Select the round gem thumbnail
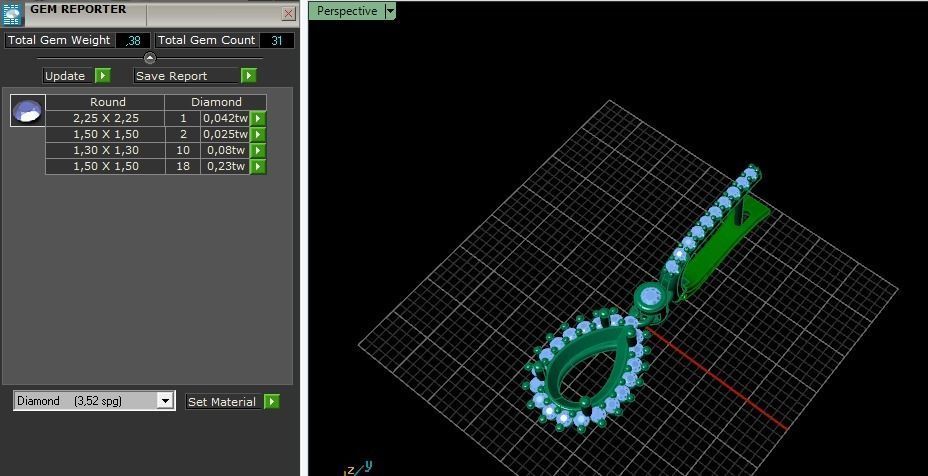Viewport: 928px width, 476px height. (x=28, y=111)
